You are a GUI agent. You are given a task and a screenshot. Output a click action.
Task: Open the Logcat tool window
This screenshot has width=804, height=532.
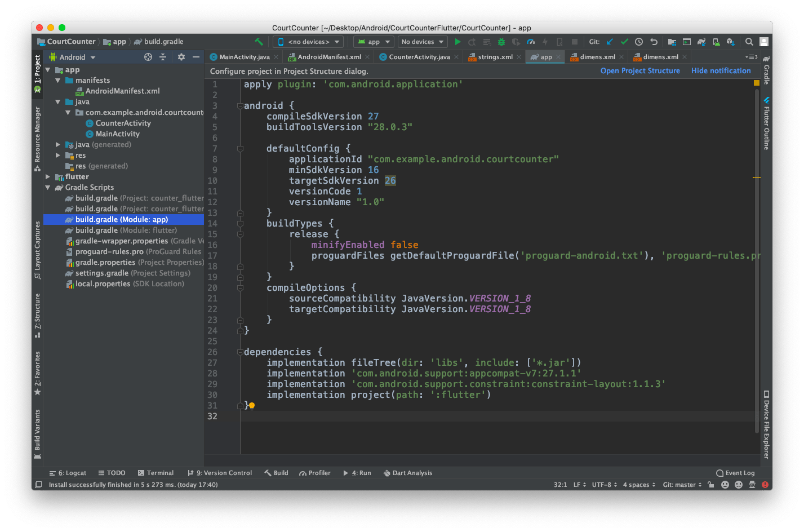coord(68,473)
